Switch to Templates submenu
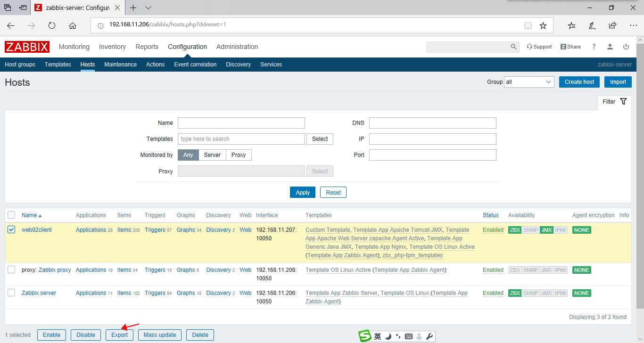This screenshot has height=343, width=644. [58, 65]
